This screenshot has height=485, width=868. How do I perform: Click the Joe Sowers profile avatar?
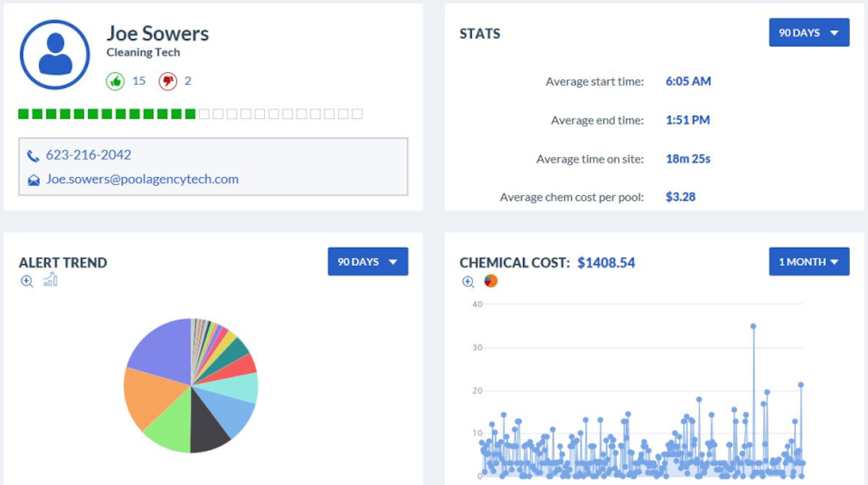click(55, 54)
